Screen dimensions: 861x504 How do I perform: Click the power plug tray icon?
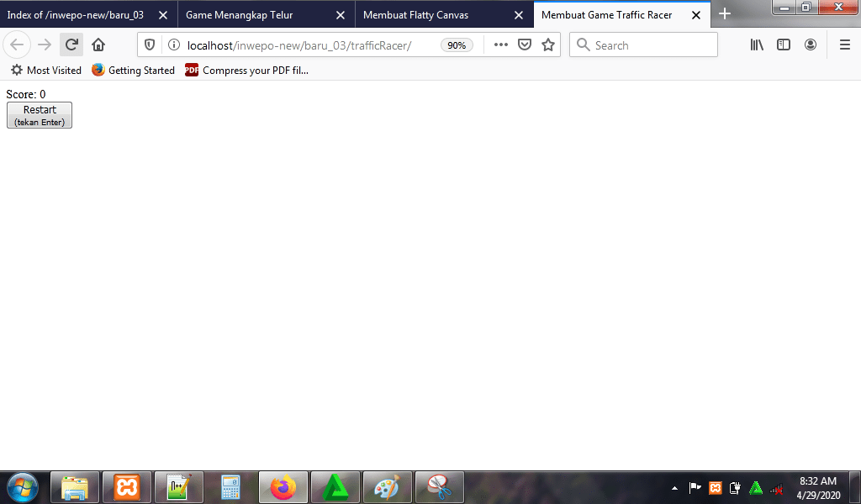coord(735,487)
